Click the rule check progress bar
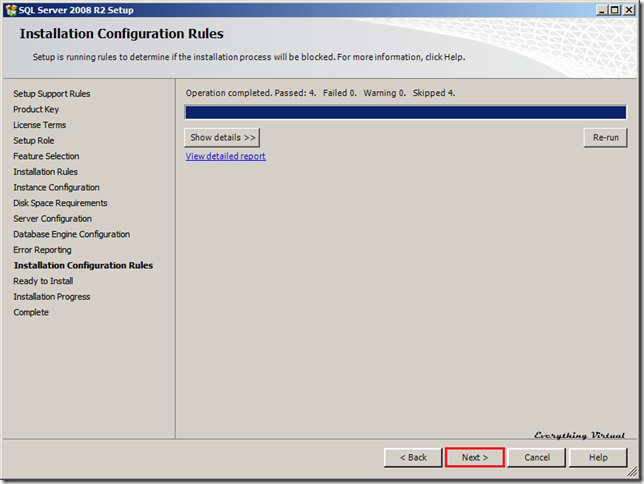This screenshot has width=644, height=484. (x=405, y=112)
